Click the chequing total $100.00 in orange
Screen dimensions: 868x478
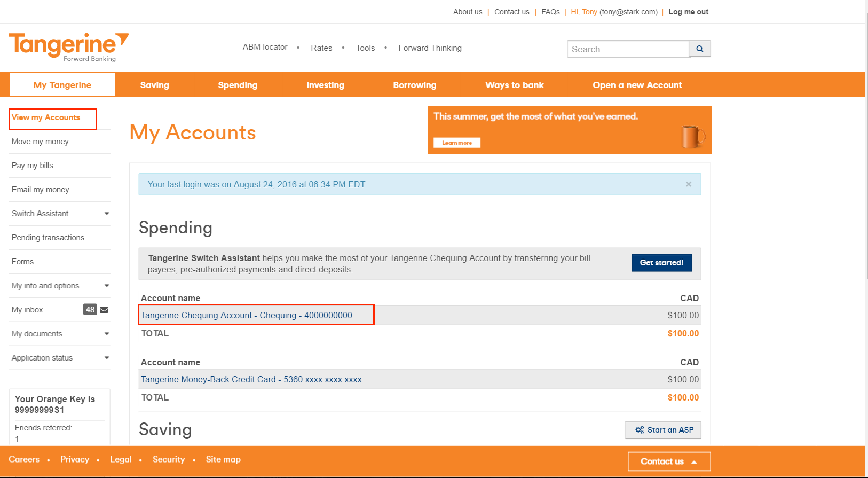pos(683,333)
